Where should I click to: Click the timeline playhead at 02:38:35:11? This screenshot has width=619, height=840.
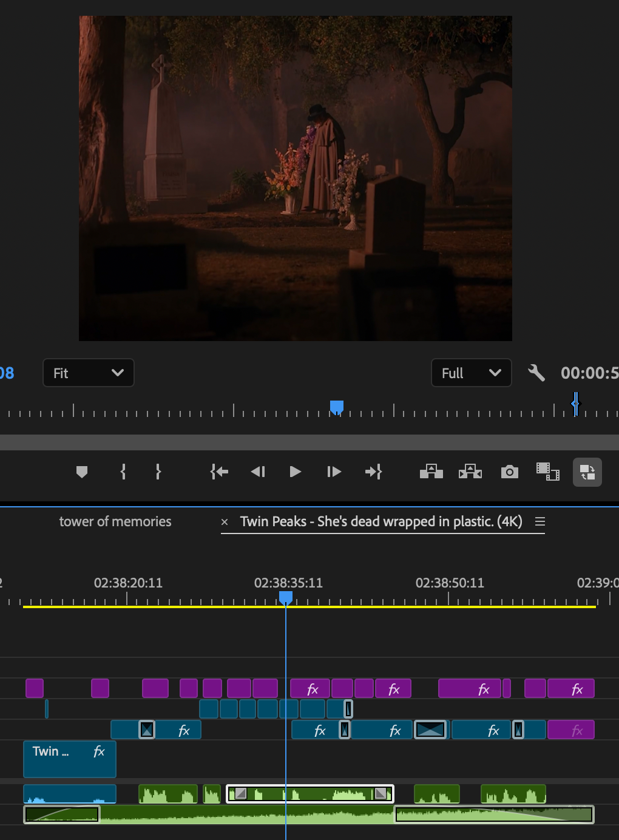pos(286,598)
